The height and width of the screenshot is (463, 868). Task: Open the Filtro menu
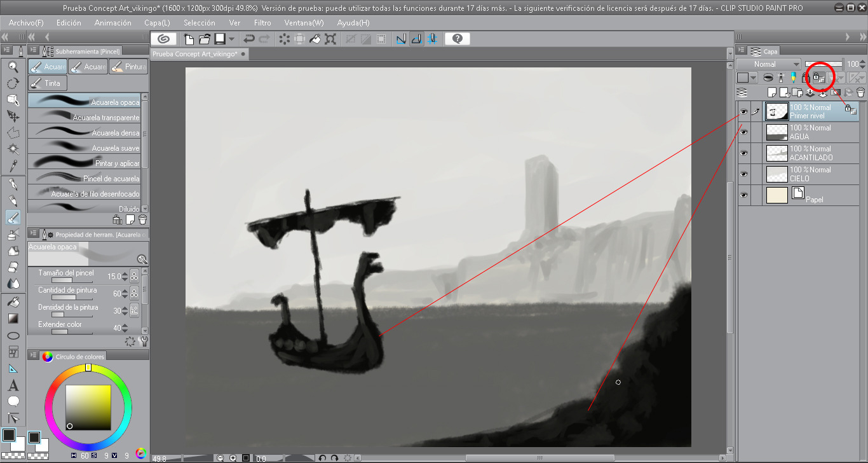coord(262,23)
